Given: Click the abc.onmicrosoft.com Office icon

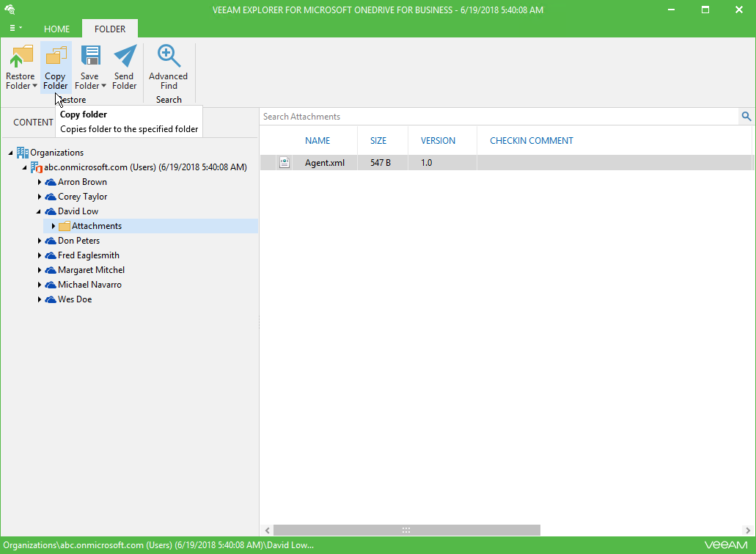Looking at the screenshot, I should pyautogui.click(x=37, y=167).
